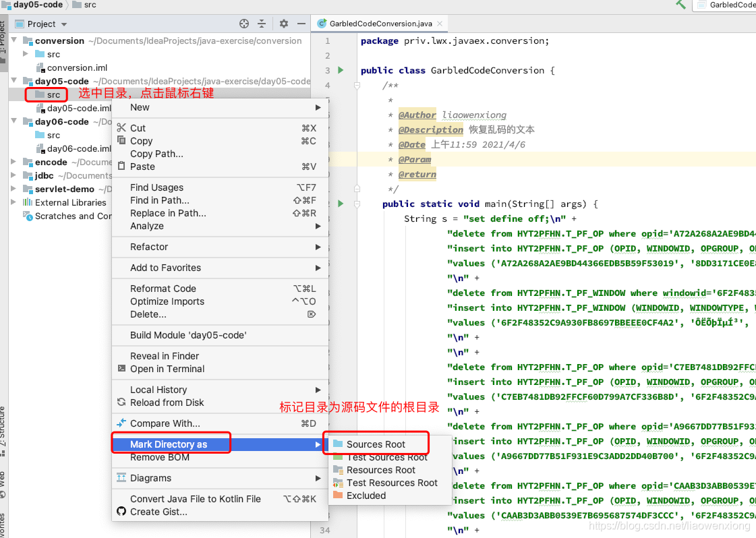The height and width of the screenshot is (538, 756).
Task: Choose Convert Java File to Kotlin File
Action: tap(220, 499)
